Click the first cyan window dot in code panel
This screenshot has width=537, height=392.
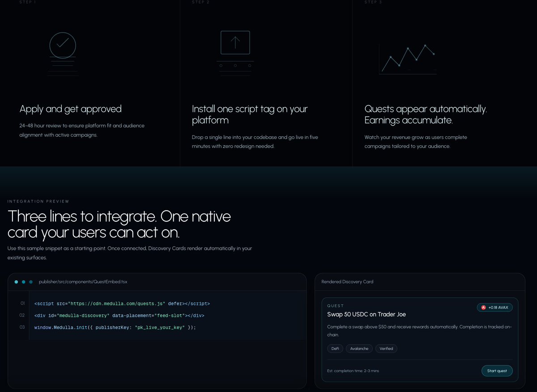(17, 282)
